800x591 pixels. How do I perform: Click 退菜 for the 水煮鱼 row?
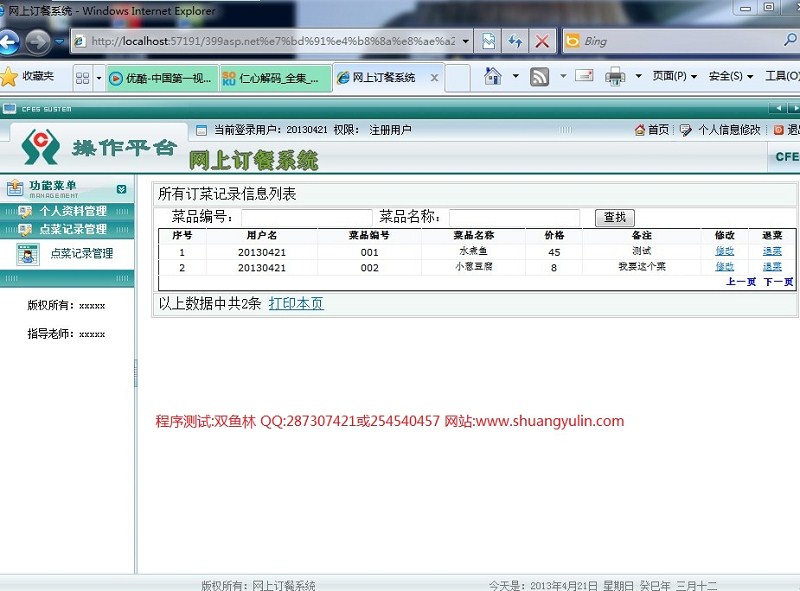[772, 251]
